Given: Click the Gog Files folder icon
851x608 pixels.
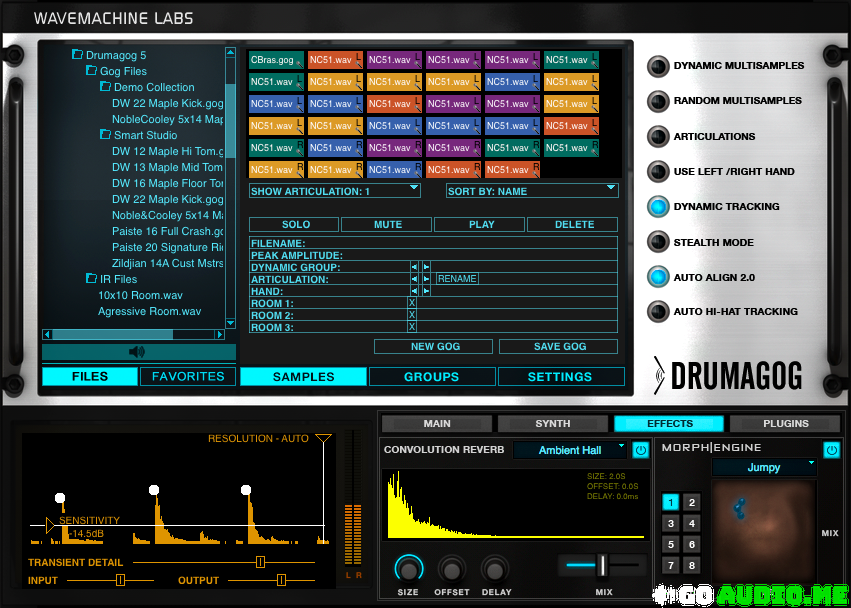Looking at the screenshot, I should coord(92,71).
